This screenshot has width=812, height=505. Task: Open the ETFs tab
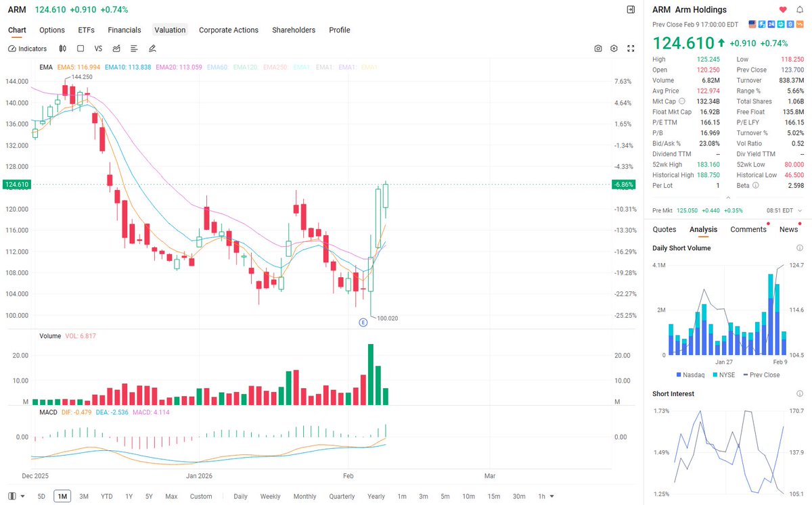click(x=87, y=30)
